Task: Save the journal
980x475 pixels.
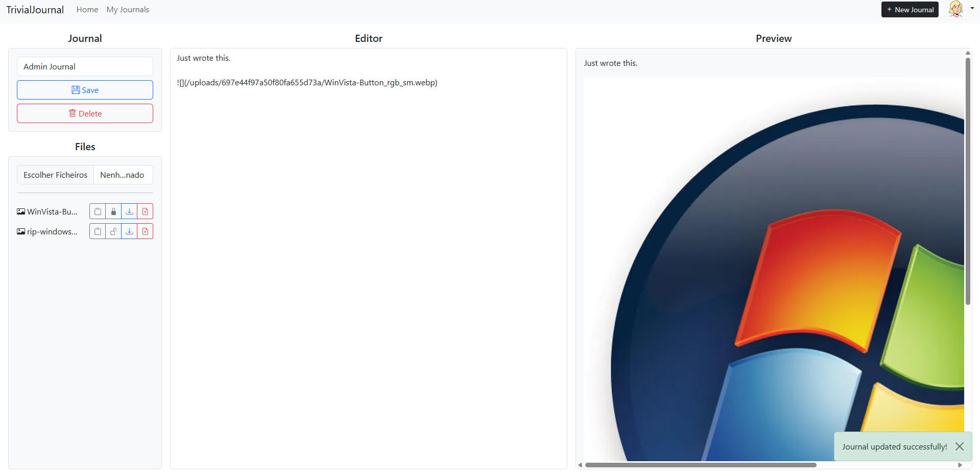Action: [x=85, y=90]
